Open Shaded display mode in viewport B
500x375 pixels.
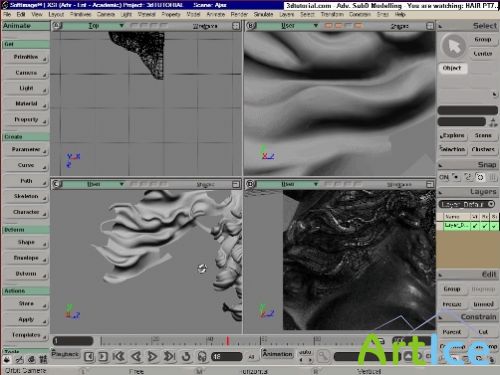pyautogui.click(x=400, y=26)
